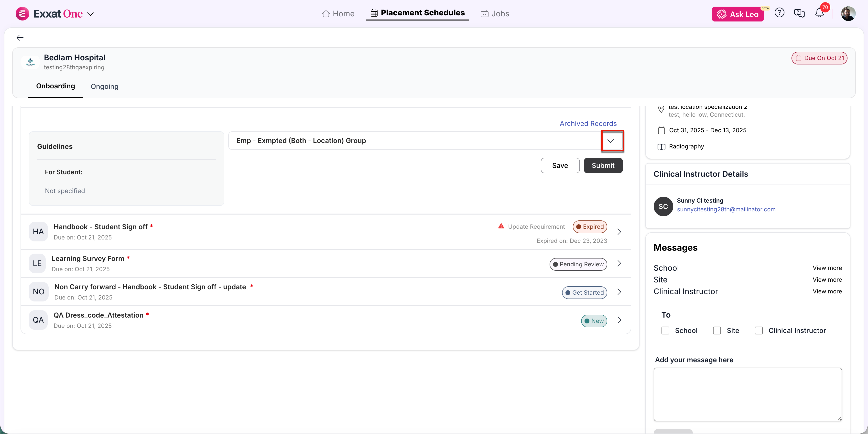Switch to the Ongoing tab
Screen dimensions: 868x434
(104, 86)
